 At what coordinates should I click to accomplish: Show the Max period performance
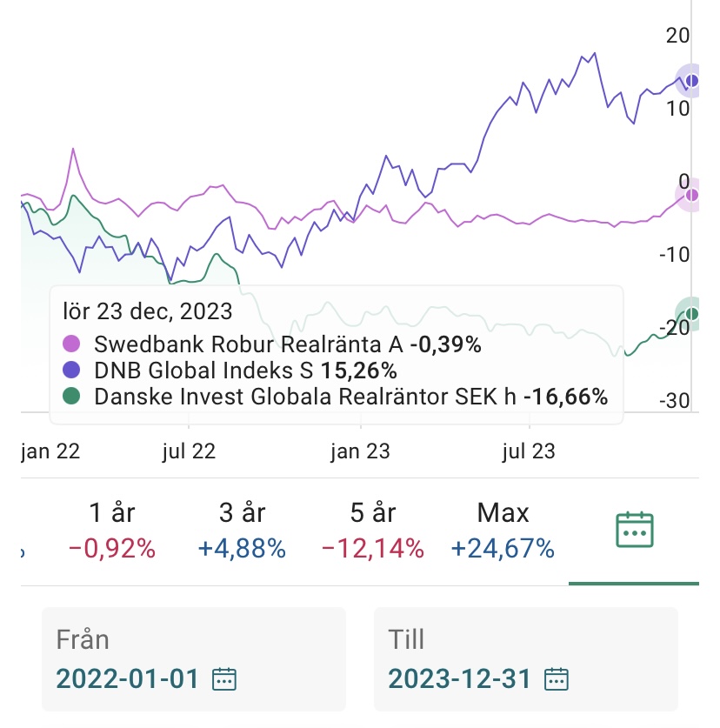pyautogui.click(x=503, y=529)
